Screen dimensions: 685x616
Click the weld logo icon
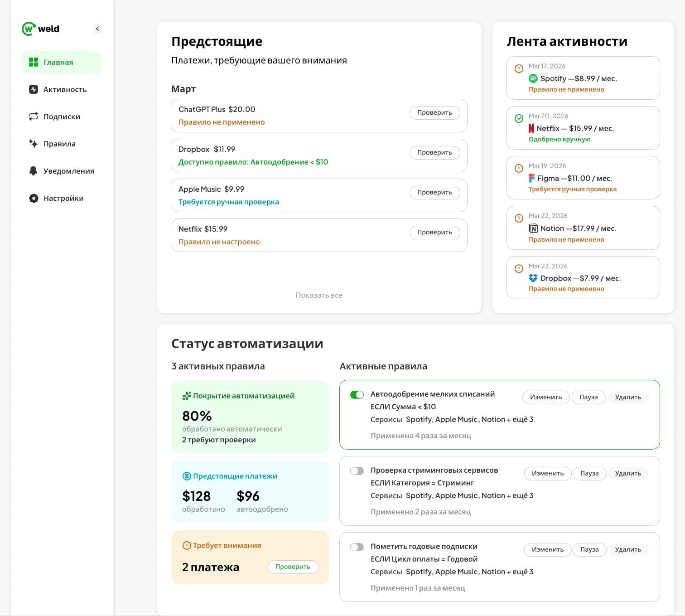point(29,29)
